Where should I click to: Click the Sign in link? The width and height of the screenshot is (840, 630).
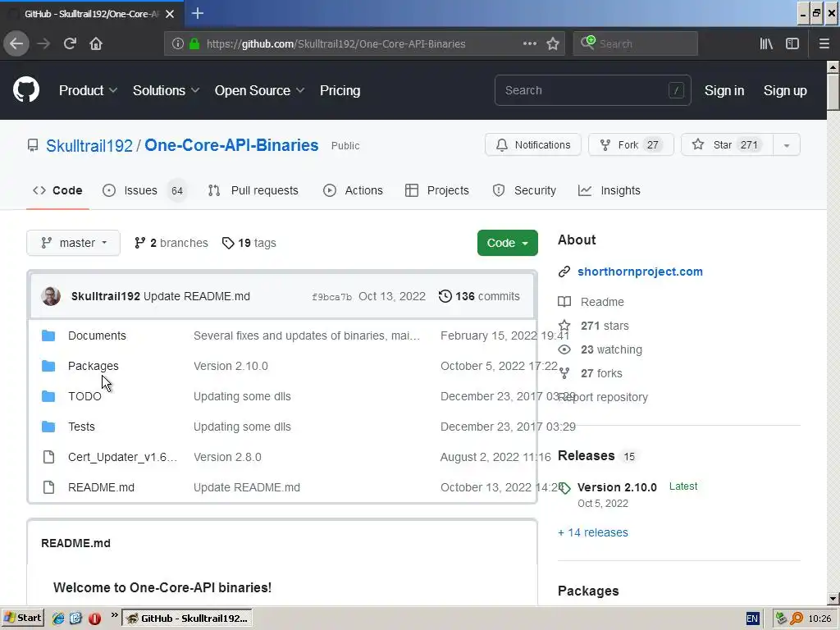click(724, 90)
